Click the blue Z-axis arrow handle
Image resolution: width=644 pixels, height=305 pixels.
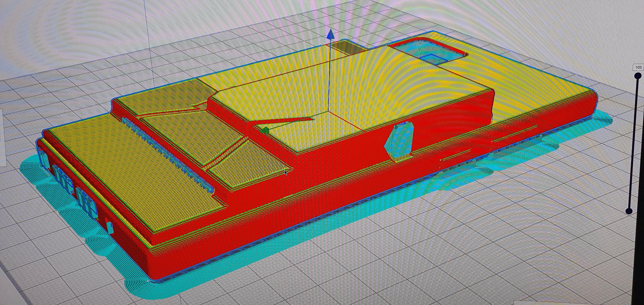[330, 34]
